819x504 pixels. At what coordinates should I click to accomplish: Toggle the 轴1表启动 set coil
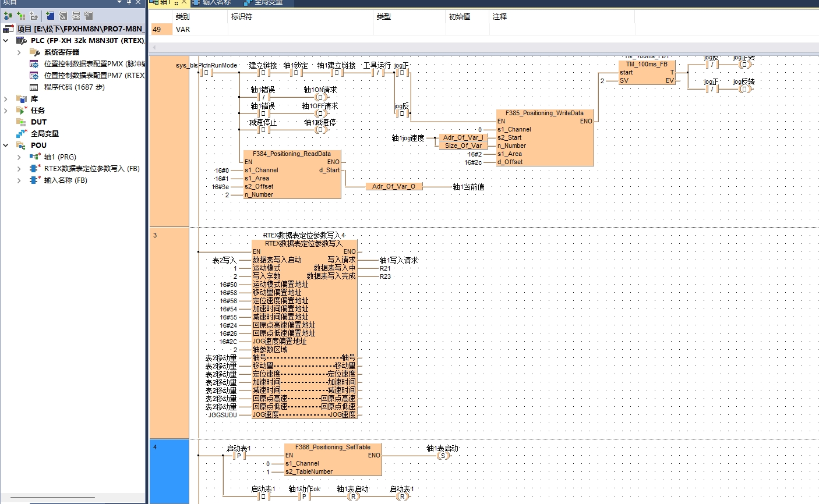[x=443, y=456]
